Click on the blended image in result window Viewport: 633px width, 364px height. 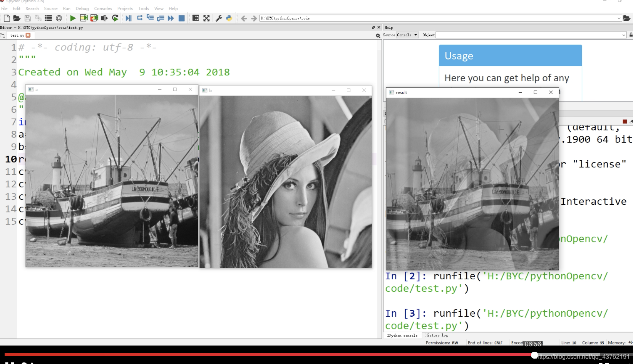tap(472, 184)
